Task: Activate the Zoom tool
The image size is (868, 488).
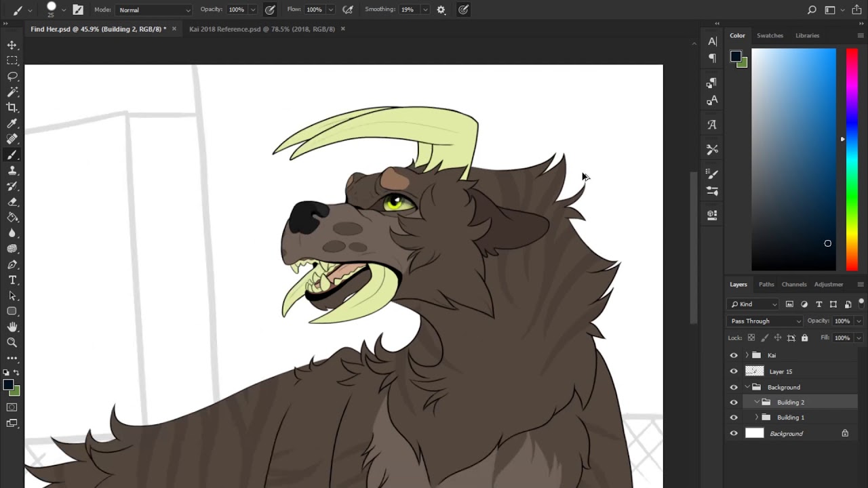Action: point(12,342)
